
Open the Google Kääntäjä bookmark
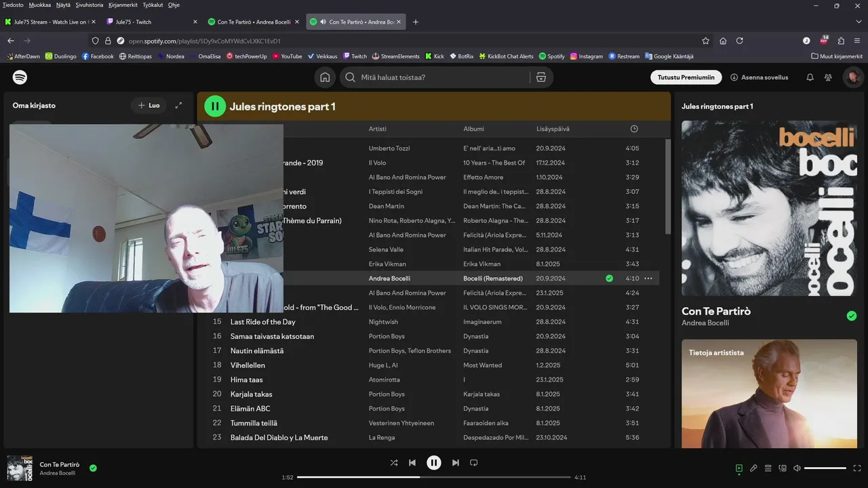point(669,56)
